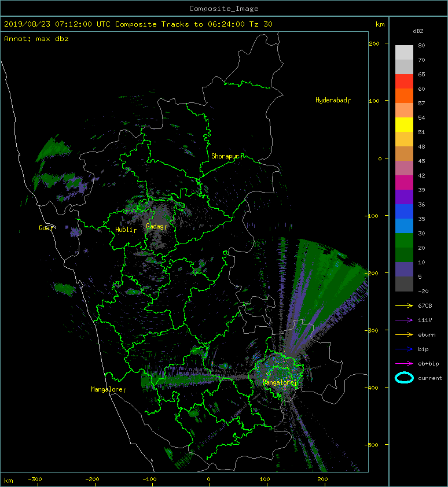Click the Composite_Image title text
Image resolution: width=448 pixels, height=487 pixels.
coord(224,9)
